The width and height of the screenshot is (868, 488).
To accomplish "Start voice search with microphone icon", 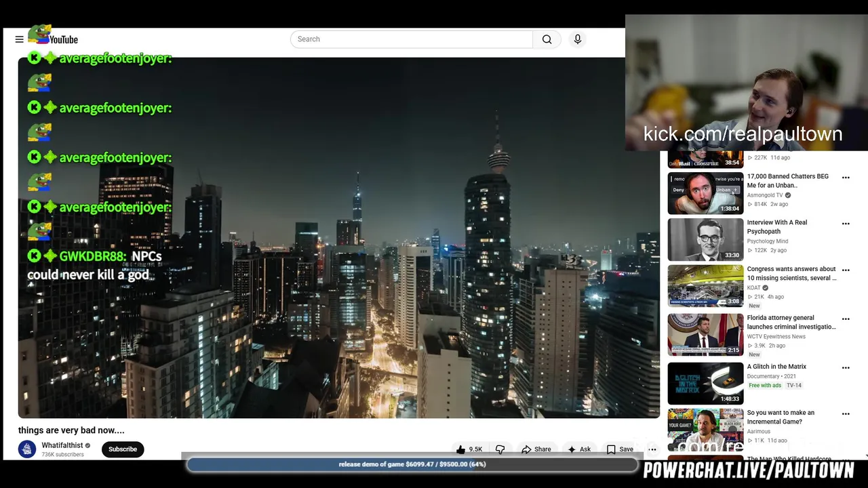I will click(578, 39).
